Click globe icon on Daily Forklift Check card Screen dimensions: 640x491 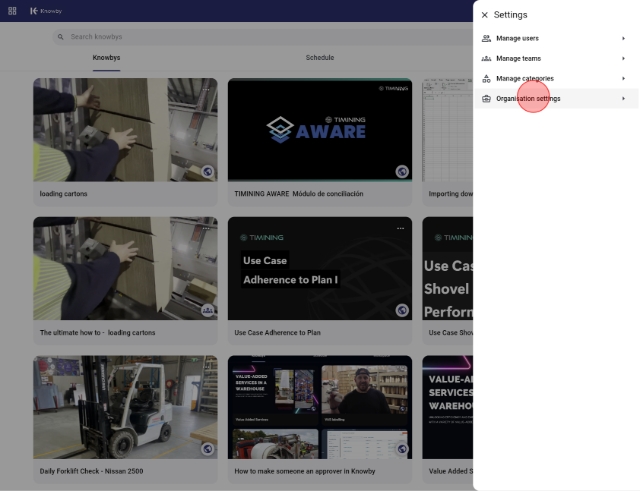coord(208,449)
